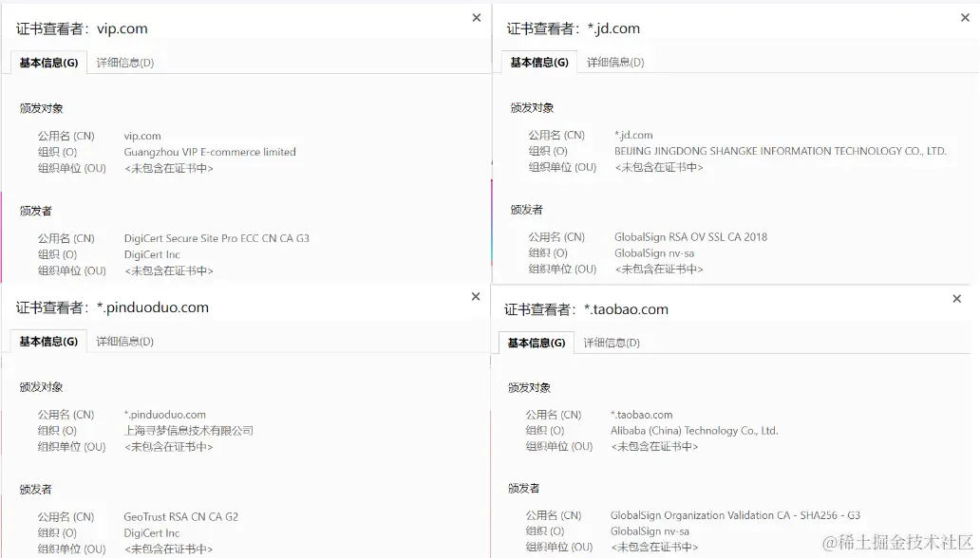Open 详细信息(D) tab in *.taobao.com viewer
The height and width of the screenshot is (558, 980).
tap(612, 343)
